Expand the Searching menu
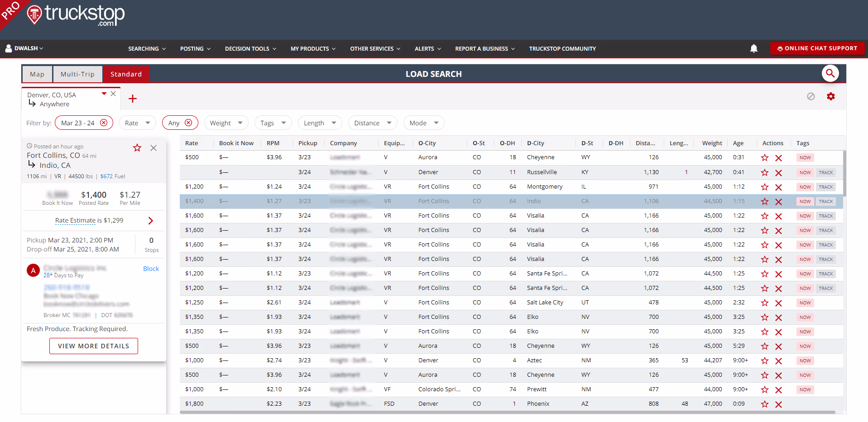The width and height of the screenshot is (868, 422). 147,48
